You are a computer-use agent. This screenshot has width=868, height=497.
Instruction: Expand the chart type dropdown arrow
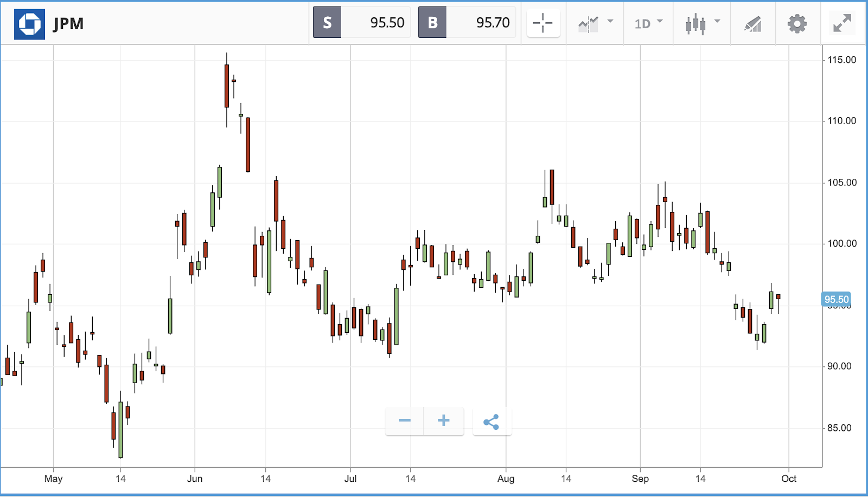point(717,21)
